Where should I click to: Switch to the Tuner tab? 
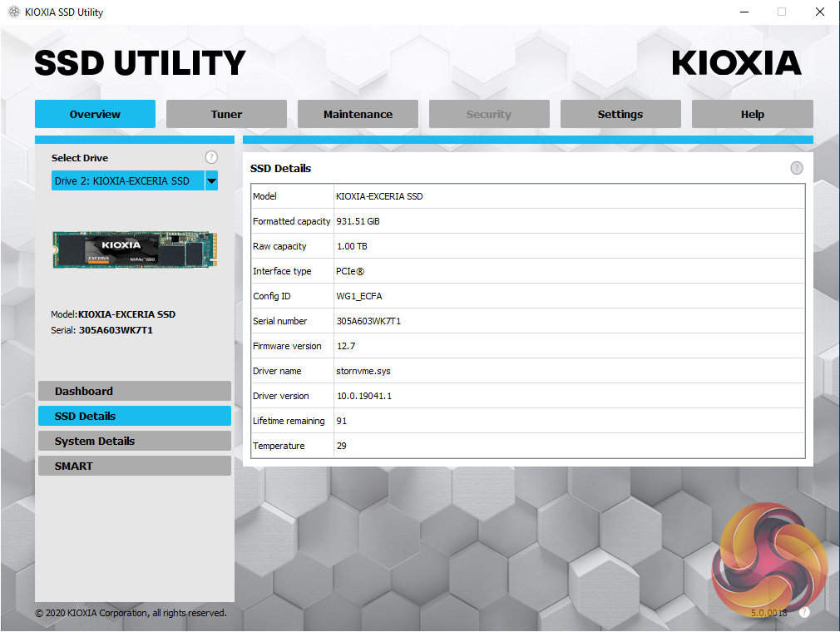point(226,114)
